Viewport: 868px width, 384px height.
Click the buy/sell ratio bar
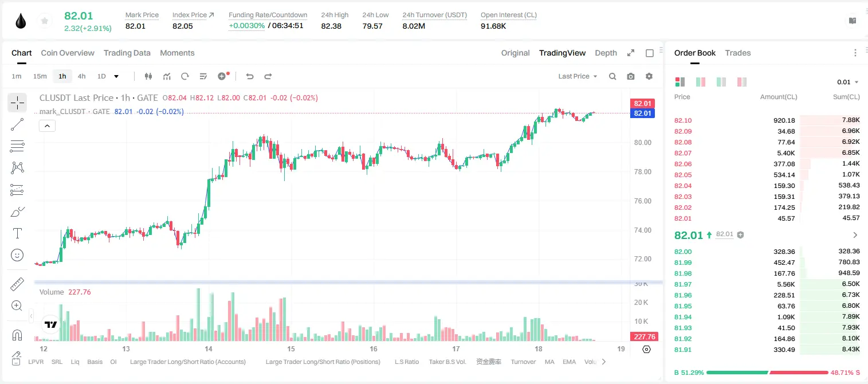coord(767,373)
